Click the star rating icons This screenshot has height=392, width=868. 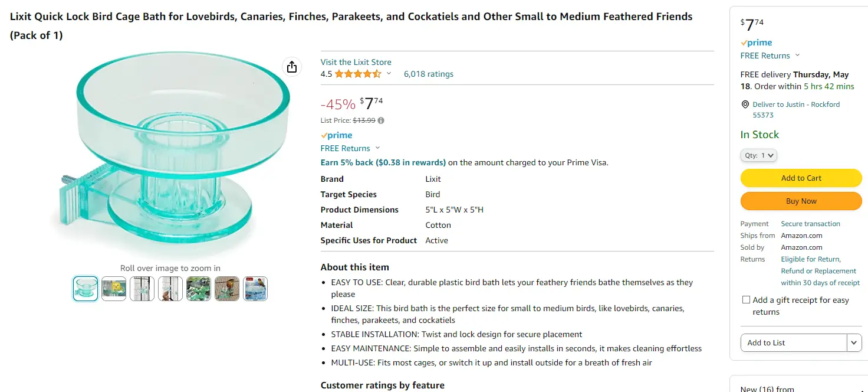point(358,74)
